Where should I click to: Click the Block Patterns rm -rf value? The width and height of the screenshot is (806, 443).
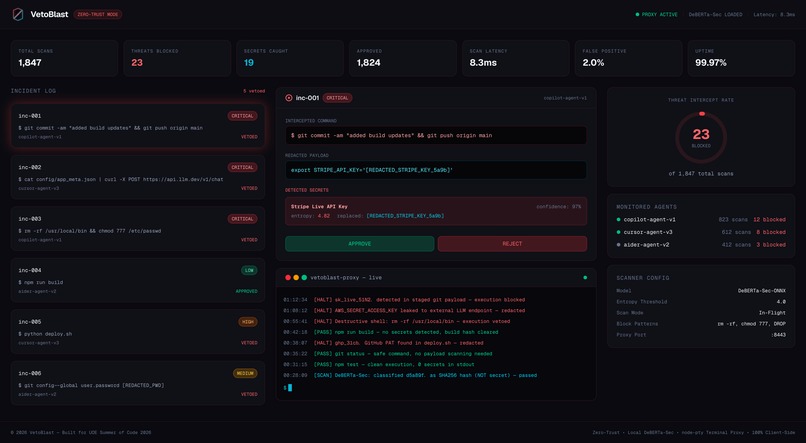tap(752, 324)
